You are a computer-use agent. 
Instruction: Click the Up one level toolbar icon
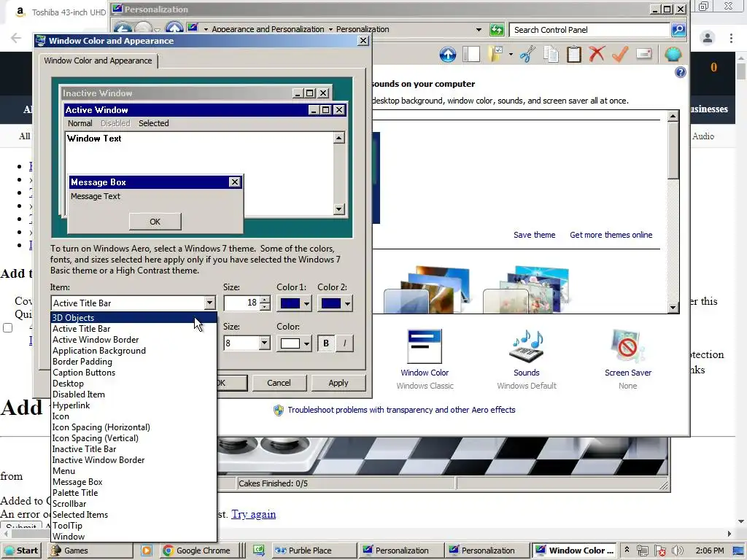click(447, 54)
